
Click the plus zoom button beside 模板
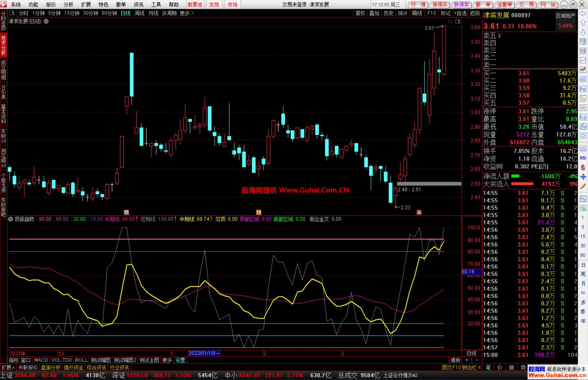coord(467,360)
